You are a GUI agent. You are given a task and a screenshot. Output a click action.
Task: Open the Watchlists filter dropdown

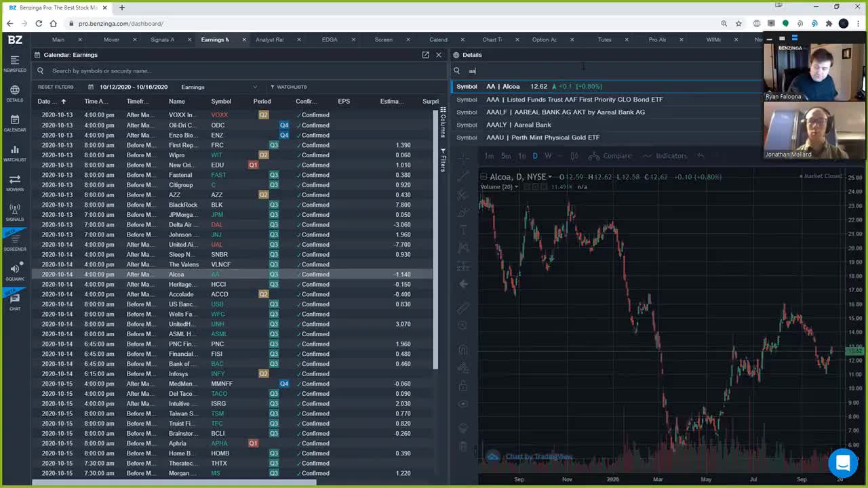tap(288, 87)
